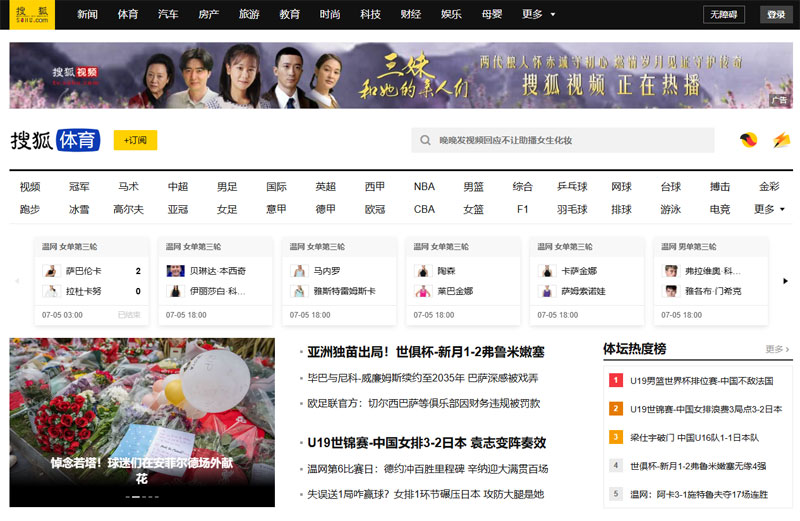This screenshot has width=800, height=521.
Task: Open 陶森 player avatar
Action: pos(423,271)
